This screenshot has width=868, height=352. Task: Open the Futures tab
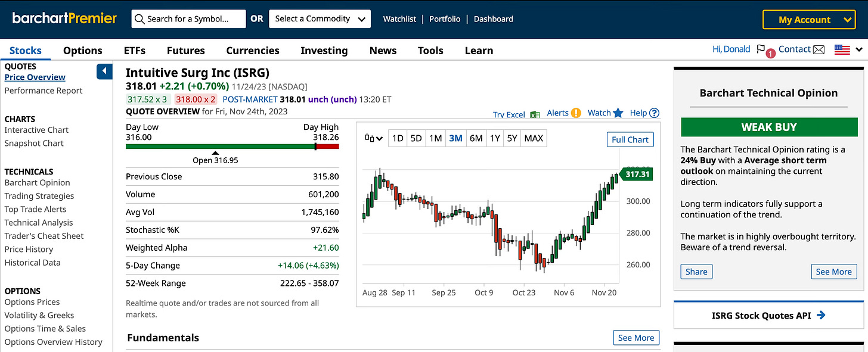[186, 50]
